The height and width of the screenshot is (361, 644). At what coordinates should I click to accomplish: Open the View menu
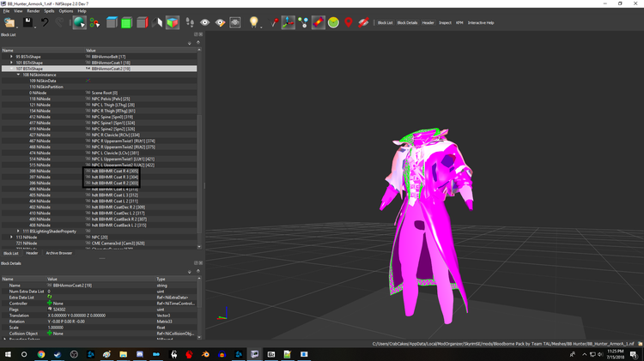pos(18,11)
